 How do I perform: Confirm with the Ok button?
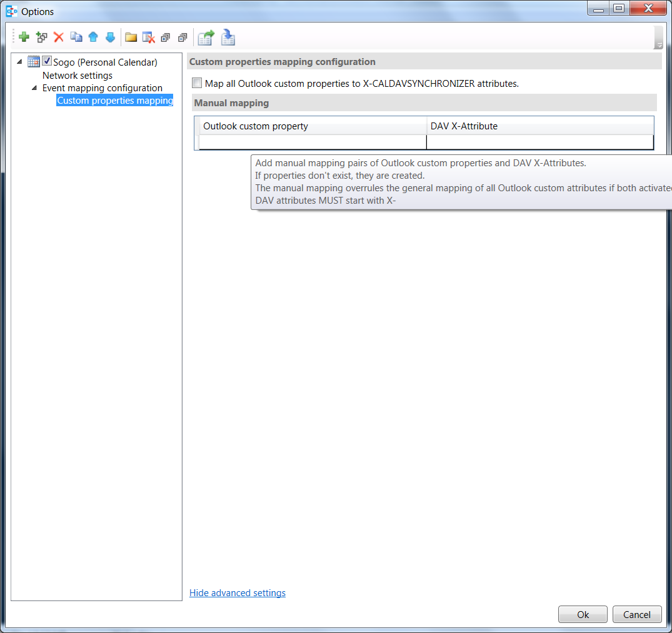point(583,615)
